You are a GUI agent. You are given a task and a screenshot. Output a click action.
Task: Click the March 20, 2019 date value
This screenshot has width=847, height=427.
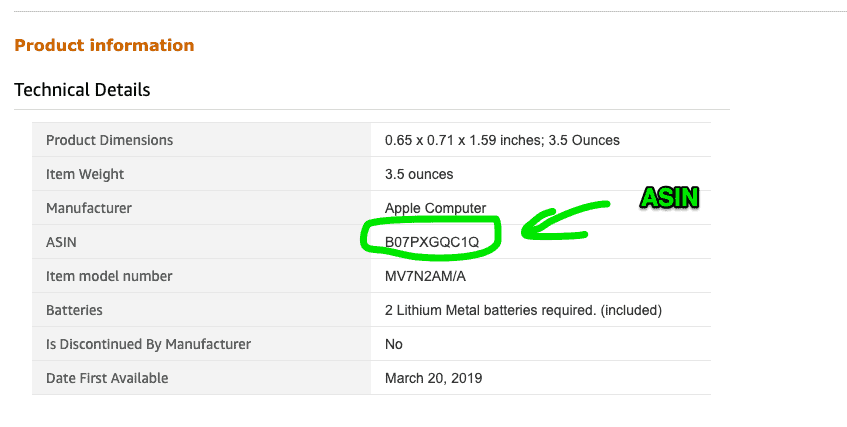point(433,378)
